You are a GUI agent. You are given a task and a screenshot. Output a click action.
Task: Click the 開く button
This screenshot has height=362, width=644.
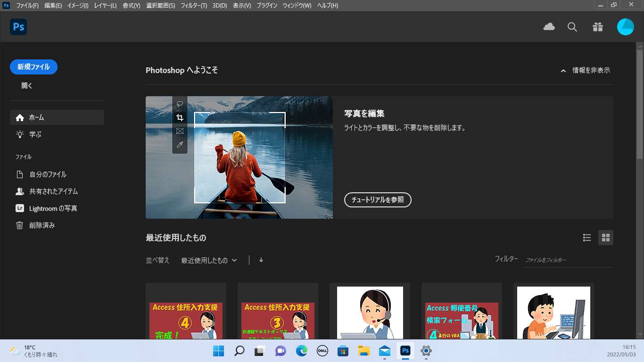pos(27,86)
